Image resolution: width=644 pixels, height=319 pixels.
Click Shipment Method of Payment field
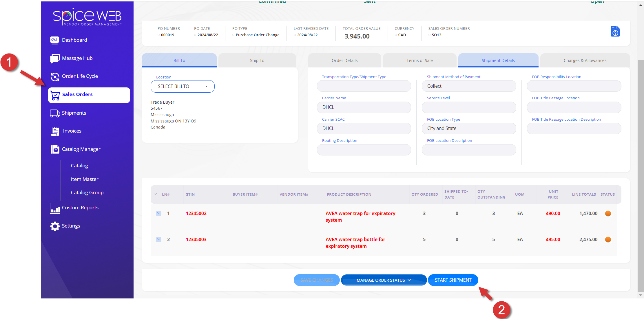click(469, 86)
